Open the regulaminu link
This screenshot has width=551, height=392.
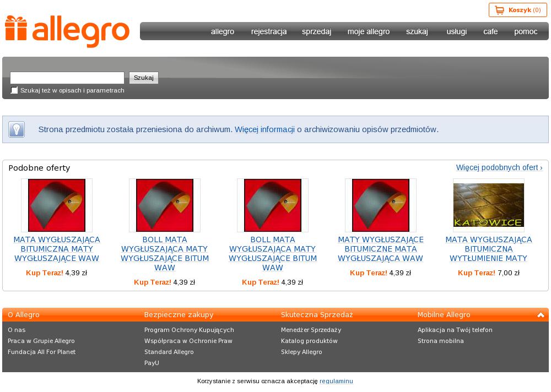pos(336,381)
